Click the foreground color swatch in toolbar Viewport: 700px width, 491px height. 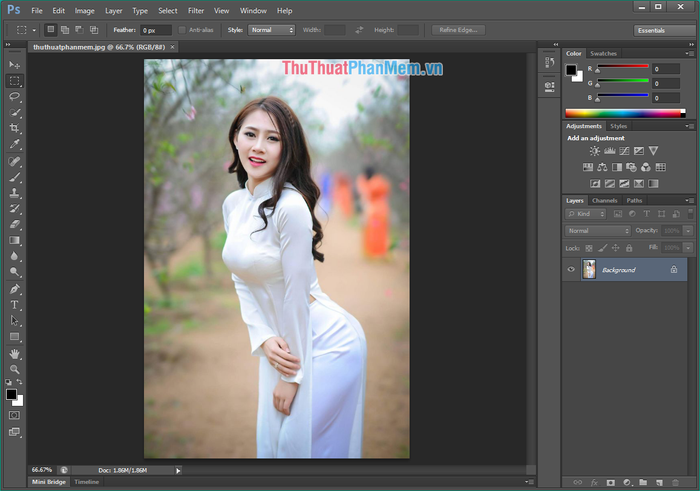11,394
